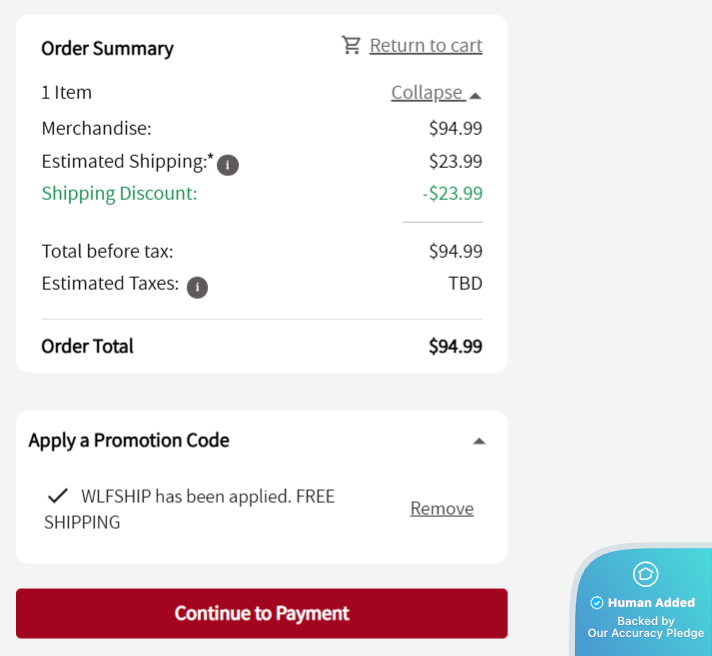
Task: Click the house icon in Human Added badge
Action: coord(645,574)
